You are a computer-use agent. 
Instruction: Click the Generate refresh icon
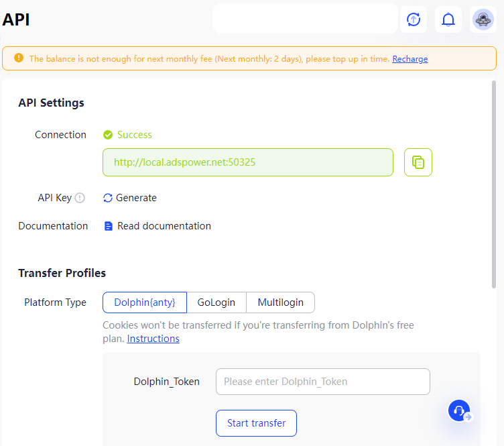click(108, 198)
